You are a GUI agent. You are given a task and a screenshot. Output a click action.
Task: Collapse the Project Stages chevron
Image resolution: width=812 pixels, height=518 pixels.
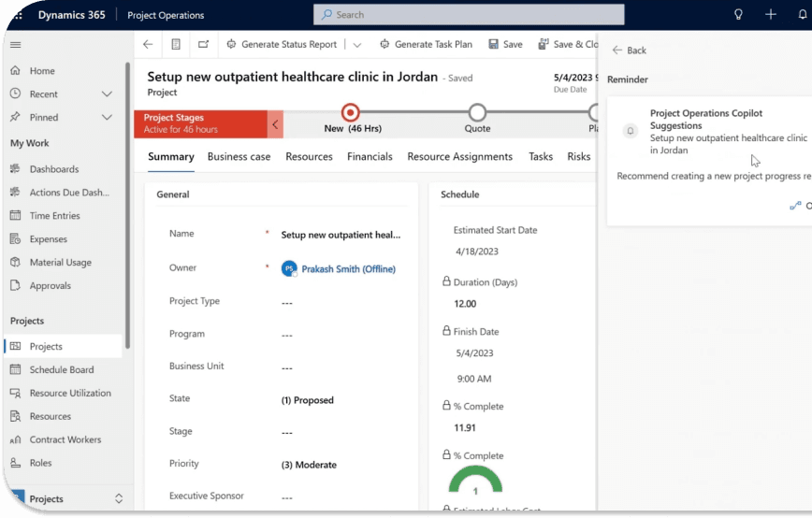coord(275,124)
